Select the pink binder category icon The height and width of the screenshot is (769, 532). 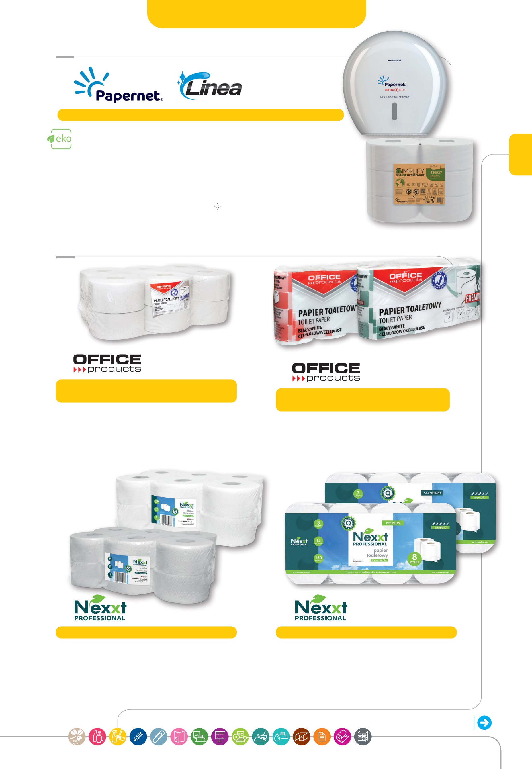coord(179,736)
